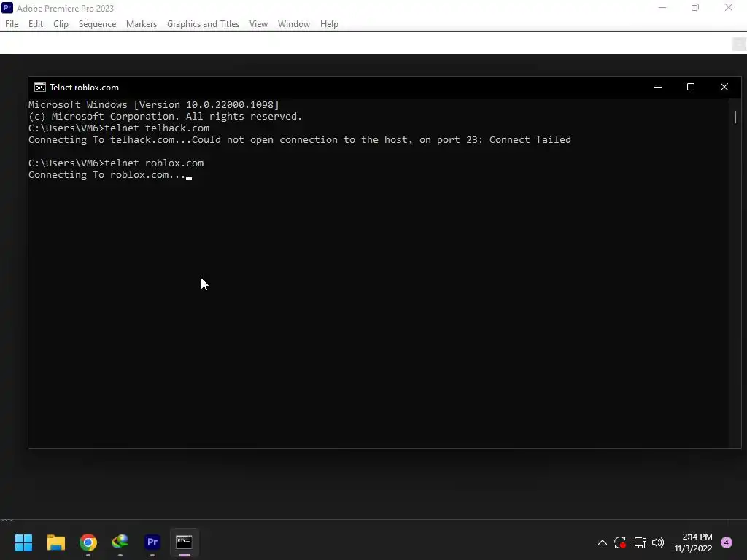747x560 pixels.
Task: Click the 'Connect failed' error line
Action: click(x=300, y=140)
